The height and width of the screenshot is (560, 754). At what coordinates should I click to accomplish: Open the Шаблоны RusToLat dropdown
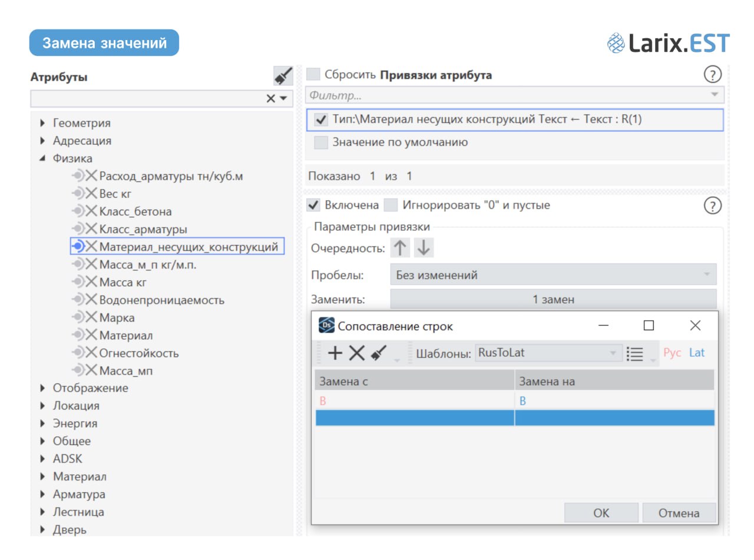click(x=548, y=353)
